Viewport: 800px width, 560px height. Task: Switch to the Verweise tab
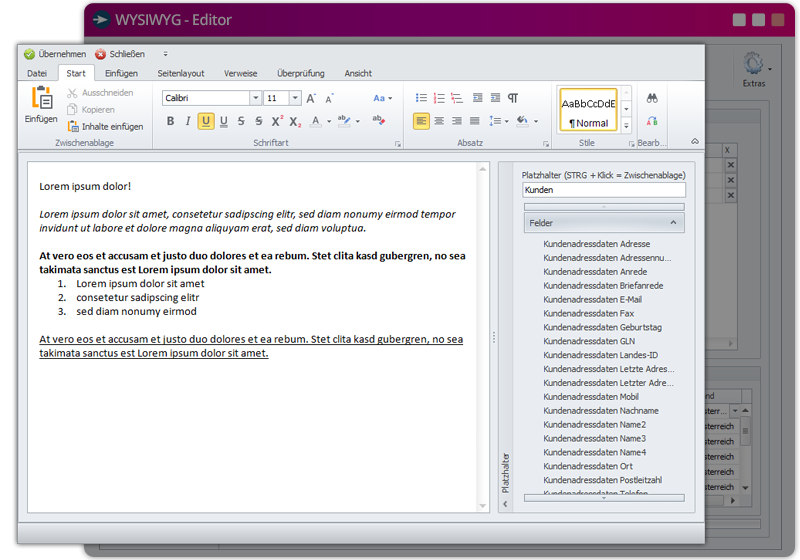pos(240,73)
